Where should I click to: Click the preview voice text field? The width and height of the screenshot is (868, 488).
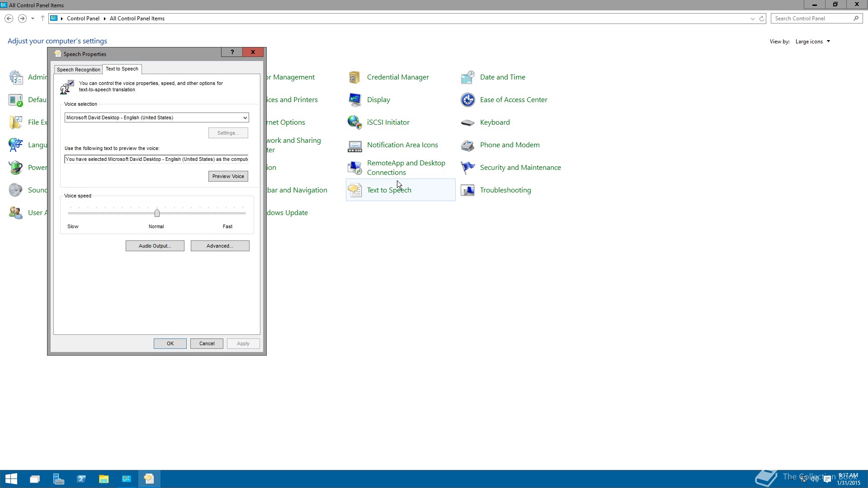click(156, 159)
